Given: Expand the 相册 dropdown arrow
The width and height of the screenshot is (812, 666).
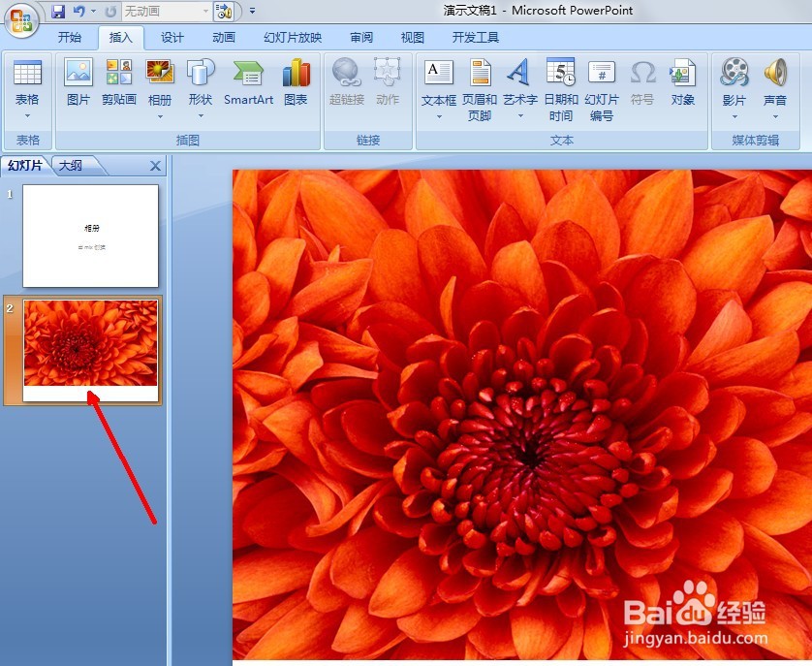Looking at the screenshot, I should pos(160,116).
